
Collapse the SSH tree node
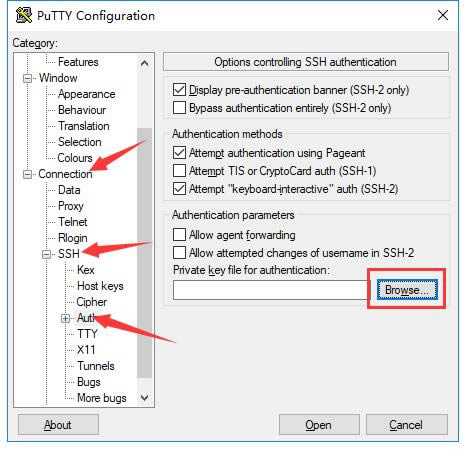pos(47,254)
